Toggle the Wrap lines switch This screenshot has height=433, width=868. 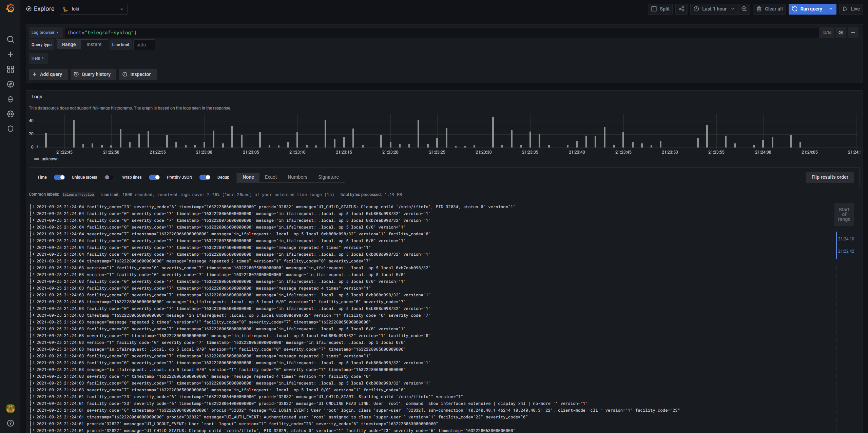pyautogui.click(x=154, y=177)
